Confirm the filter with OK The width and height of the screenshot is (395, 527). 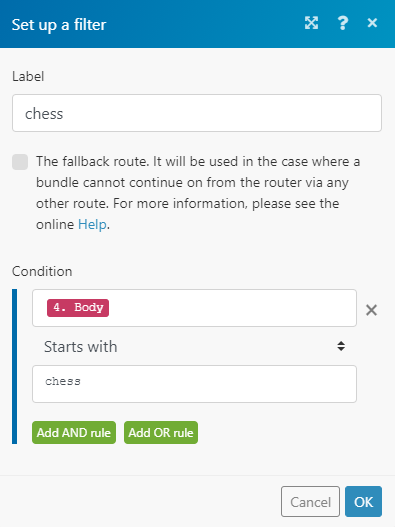(x=363, y=501)
